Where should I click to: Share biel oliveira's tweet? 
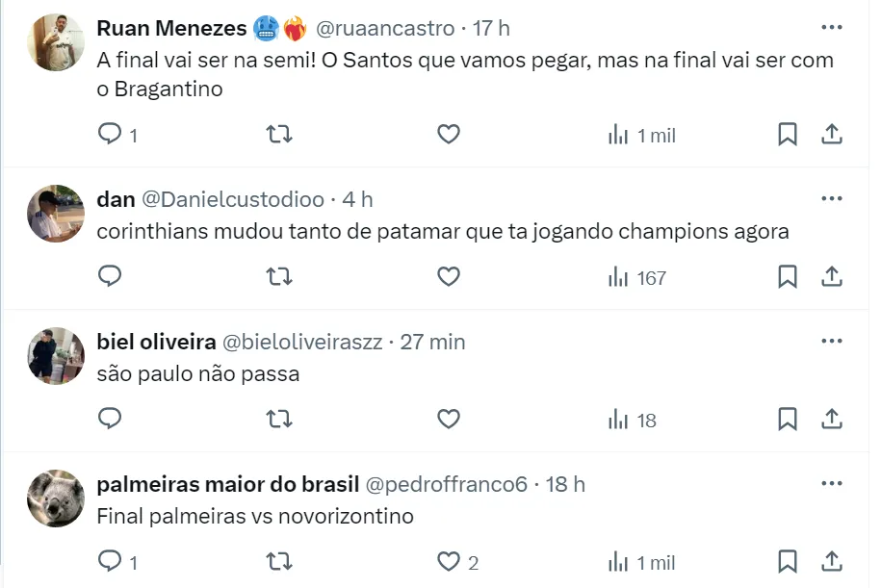(x=831, y=419)
